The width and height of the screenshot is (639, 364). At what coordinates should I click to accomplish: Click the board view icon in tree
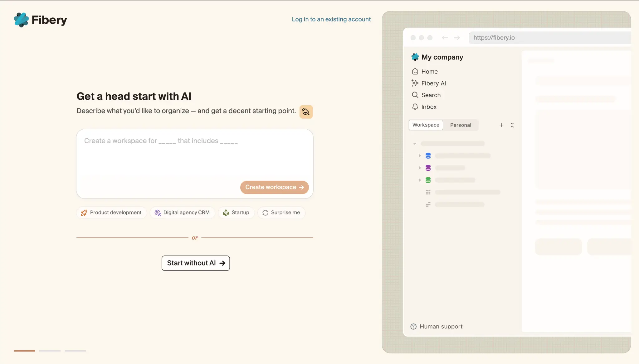coord(428,192)
